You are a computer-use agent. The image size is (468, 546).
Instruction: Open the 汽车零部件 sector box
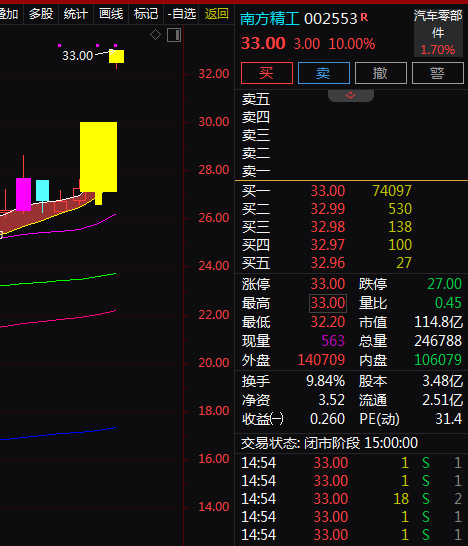(x=438, y=33)
